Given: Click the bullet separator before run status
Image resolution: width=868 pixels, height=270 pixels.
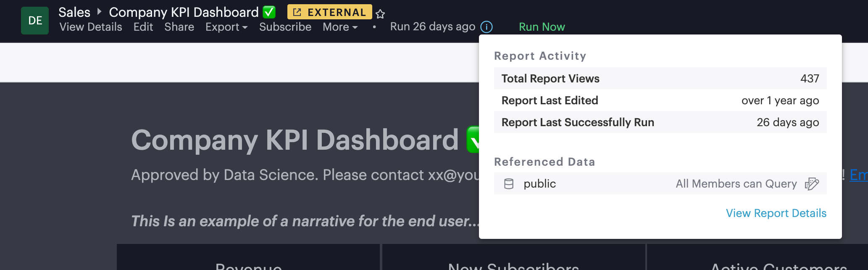Looking at the screenshot, I should (x=374, y=27).
